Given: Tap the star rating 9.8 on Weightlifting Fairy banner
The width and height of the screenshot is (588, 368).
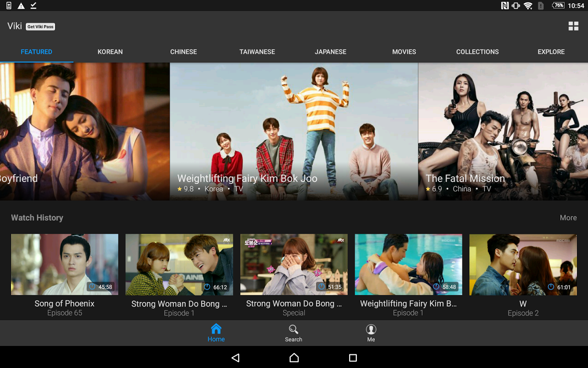Looking at the screenshot, I should click(185, 189).
